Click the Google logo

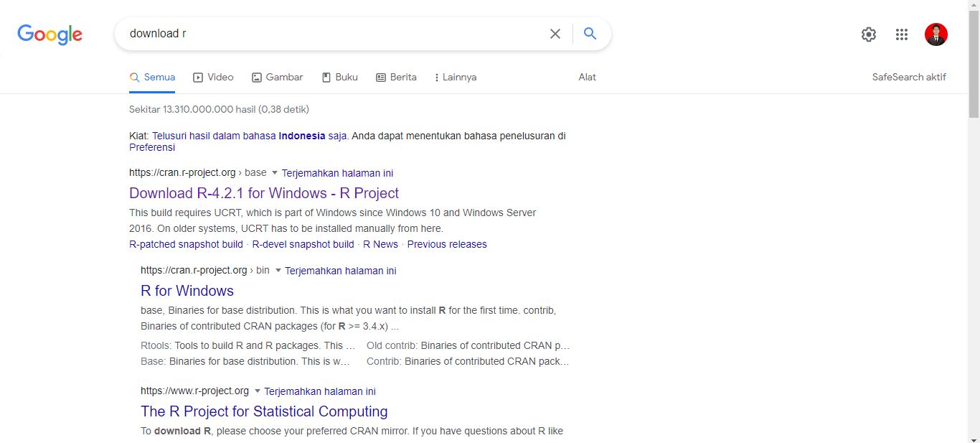point(50,34)
